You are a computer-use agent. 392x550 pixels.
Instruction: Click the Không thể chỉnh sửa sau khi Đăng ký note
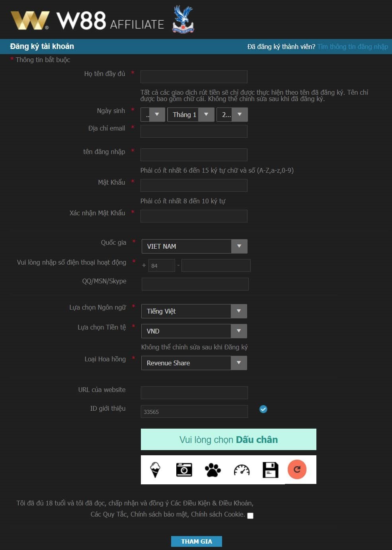pyautogui.click(x=194, y=347)
